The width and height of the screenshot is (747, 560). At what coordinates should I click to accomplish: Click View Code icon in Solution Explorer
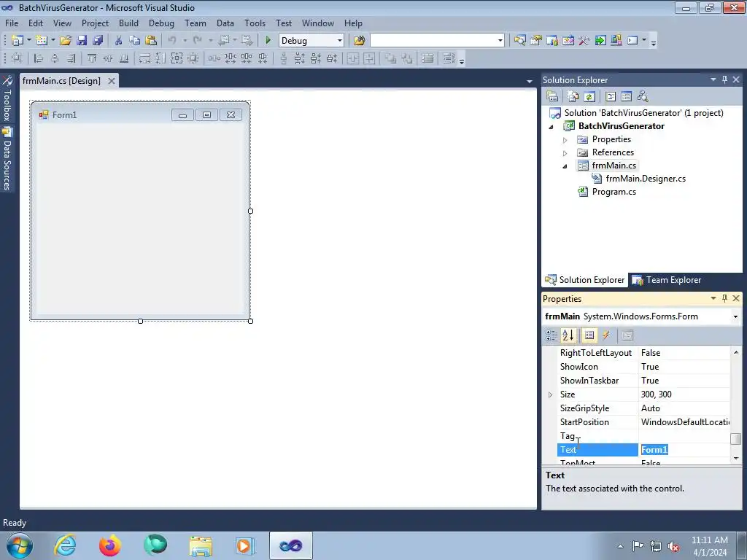pyautogui.click(x=611, y=97)
